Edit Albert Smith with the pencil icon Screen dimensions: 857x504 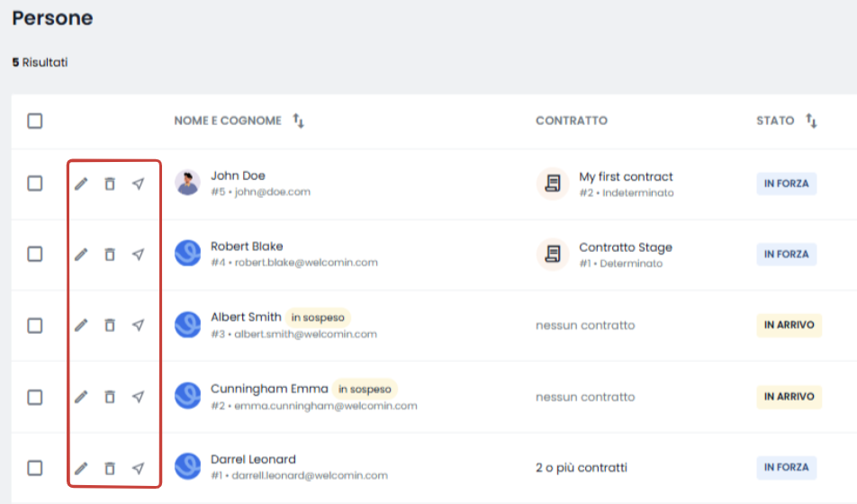coord(81,325)
